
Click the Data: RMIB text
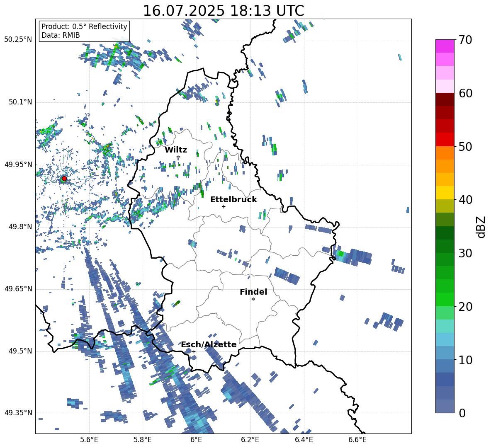click(61, 35)
